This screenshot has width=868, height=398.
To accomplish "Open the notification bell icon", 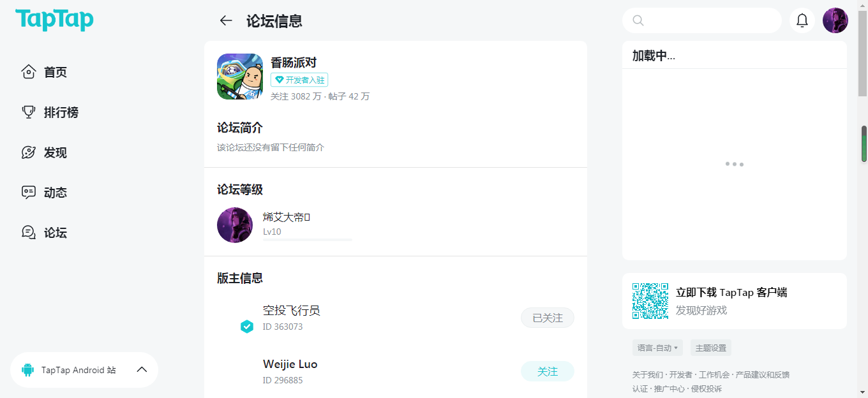I will [x=802, y=20].
